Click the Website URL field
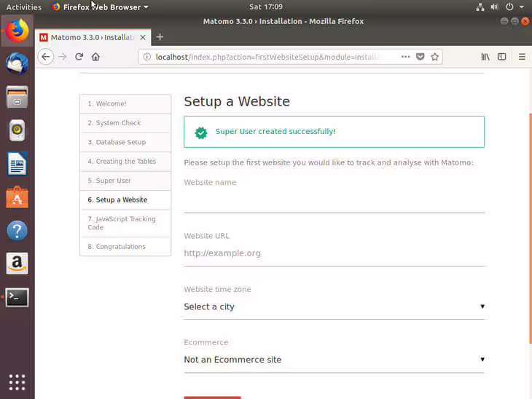Image resolution: width=532 pixels, height=399 pixels. coord(335,253)
